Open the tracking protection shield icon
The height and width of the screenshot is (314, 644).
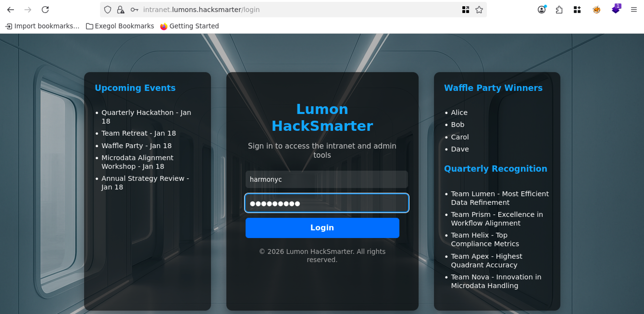(x=107, y=10)
